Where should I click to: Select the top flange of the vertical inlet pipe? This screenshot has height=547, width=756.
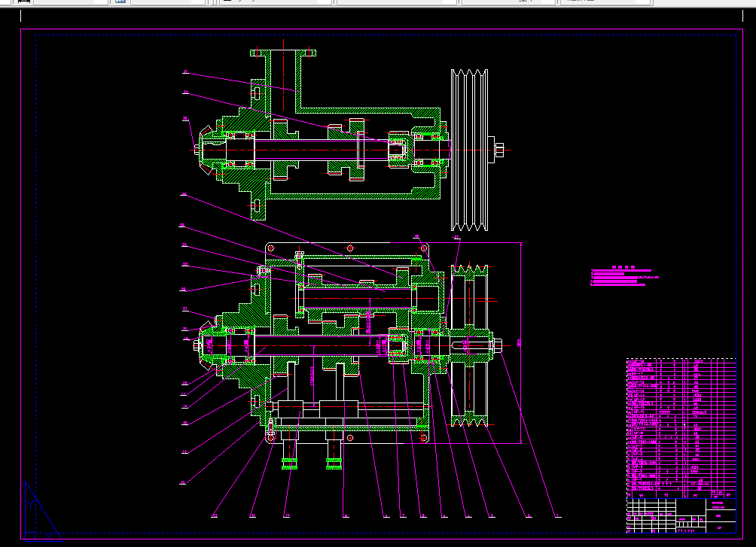(283, 53)
